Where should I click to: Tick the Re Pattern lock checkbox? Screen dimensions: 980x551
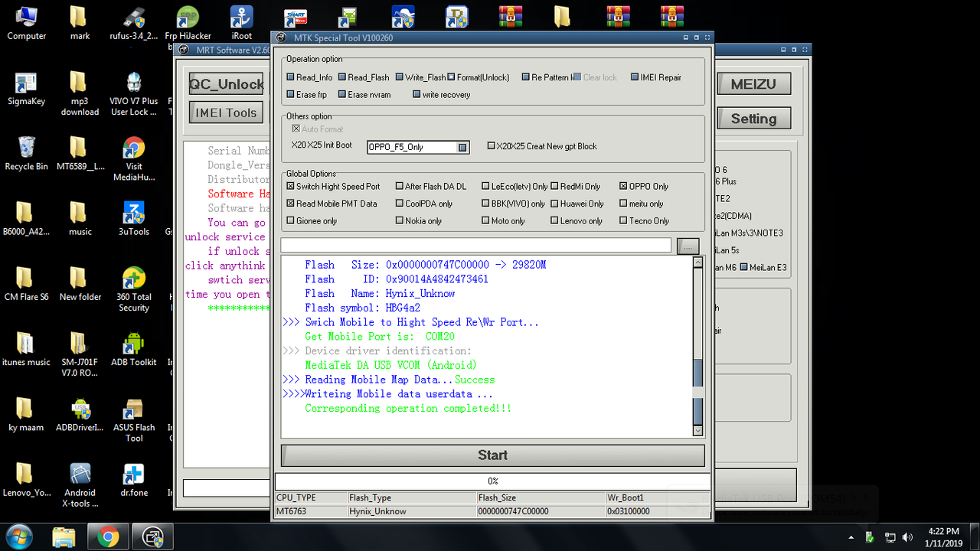[526, 77]
